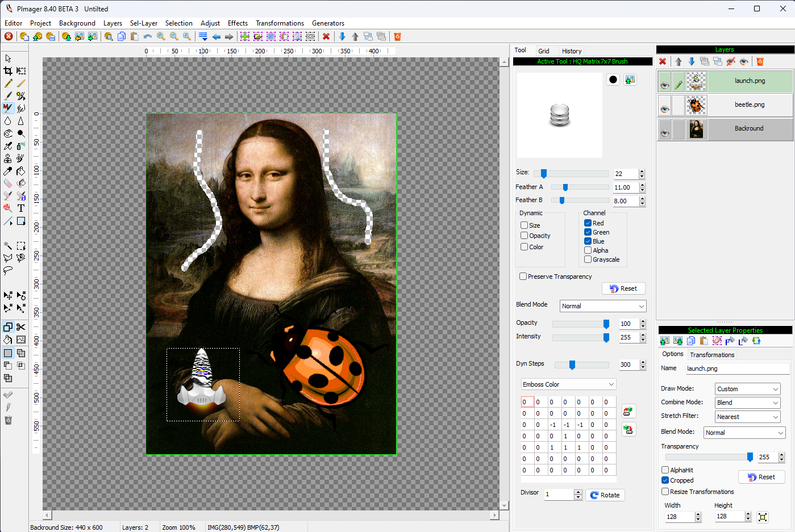795x532 pixels.
Task: Click the fit-size icon beside Height field
Action: (x=763, y=517)
